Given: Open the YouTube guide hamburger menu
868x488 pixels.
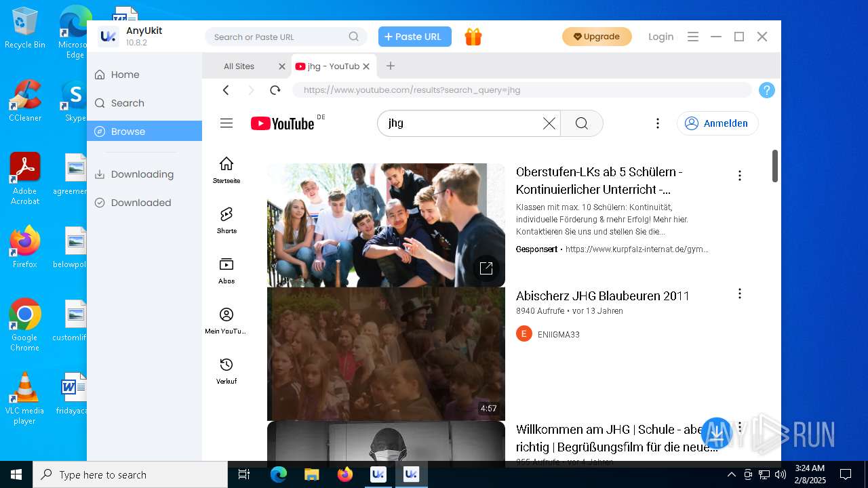Looking at the screenshot, I should tap(226, 123).
